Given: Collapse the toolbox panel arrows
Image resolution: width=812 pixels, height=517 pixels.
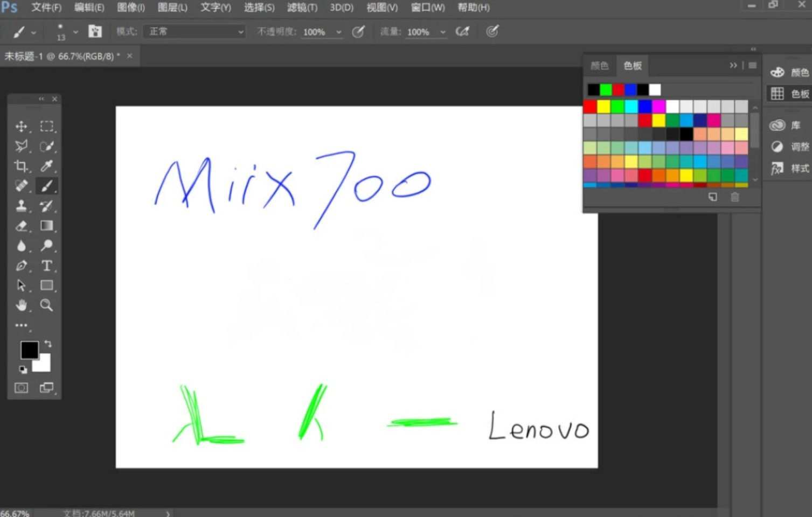Looking at the screenshot, I should [41, 99].
